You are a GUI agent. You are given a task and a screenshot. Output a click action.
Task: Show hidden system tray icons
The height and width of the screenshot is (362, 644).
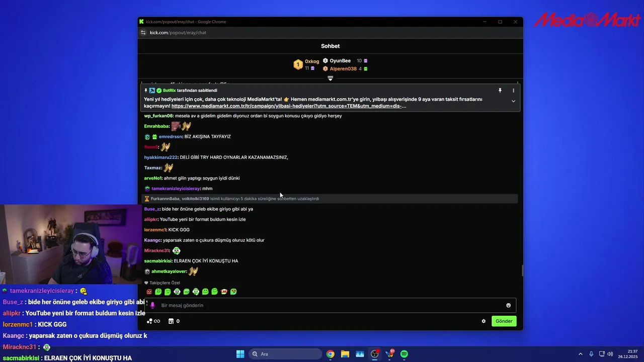(x=580, y=354)
